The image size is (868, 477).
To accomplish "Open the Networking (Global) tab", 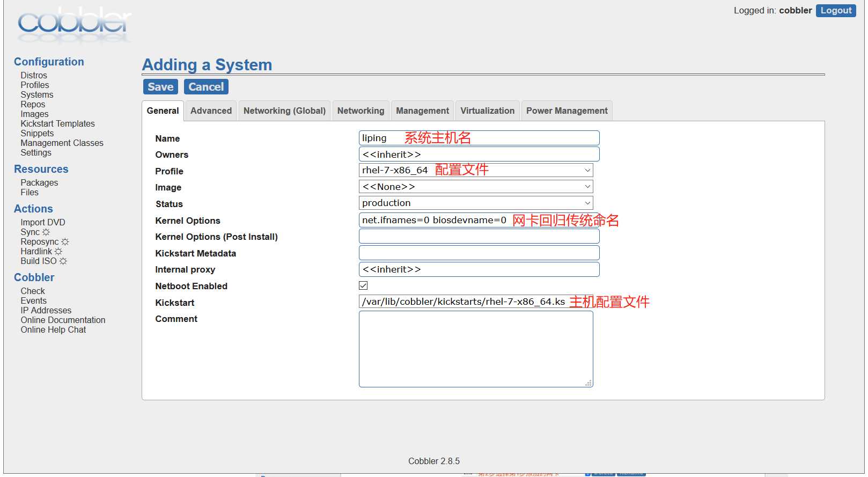I will pyautogui.click(x=284, y=111).
